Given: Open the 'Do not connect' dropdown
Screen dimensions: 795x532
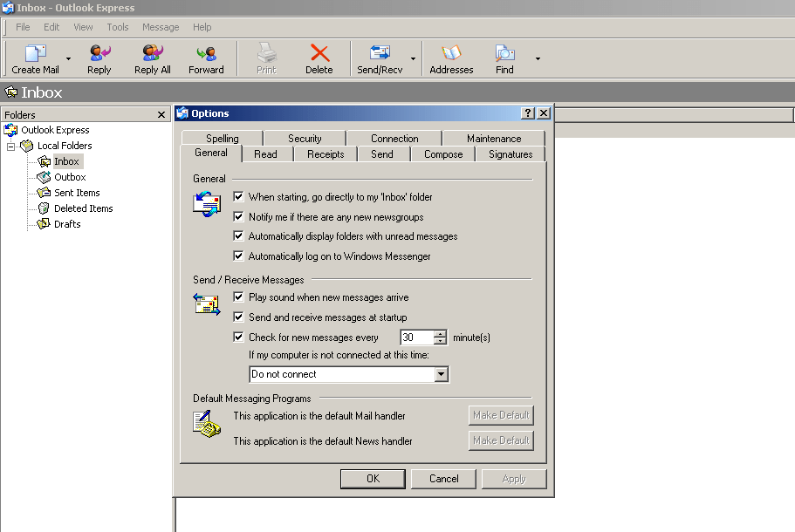Looking at the screenshot, I should point(442,374).
